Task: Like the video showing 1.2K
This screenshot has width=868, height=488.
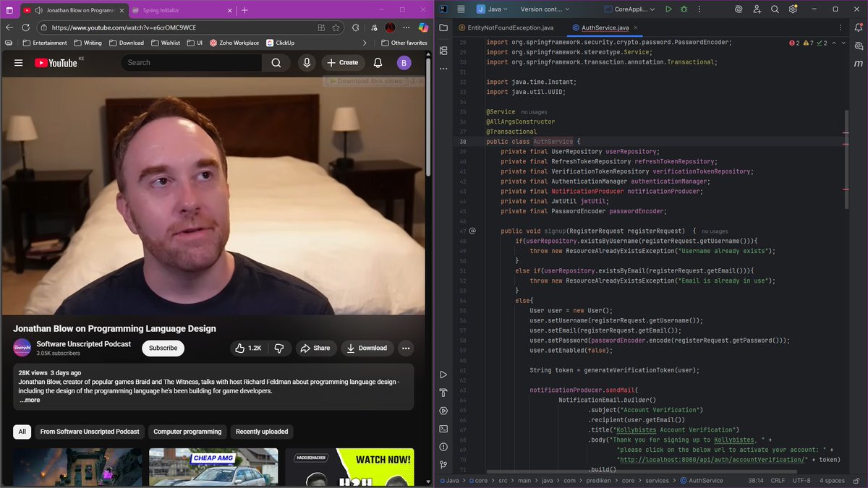Action: point(248,348)
